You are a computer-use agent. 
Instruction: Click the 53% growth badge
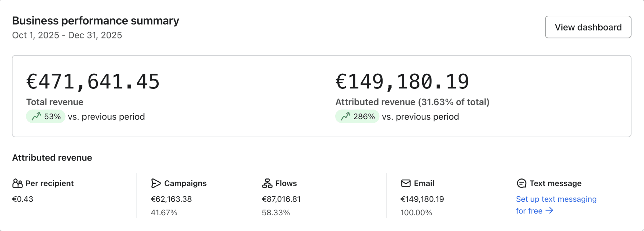point(46,116)
